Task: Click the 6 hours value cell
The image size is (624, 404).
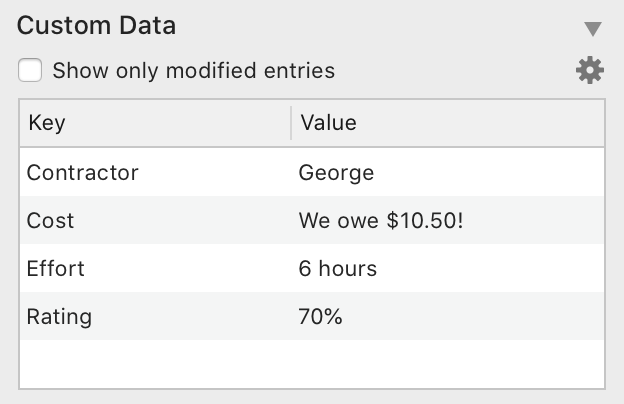Action: click(x=338, y=268)
